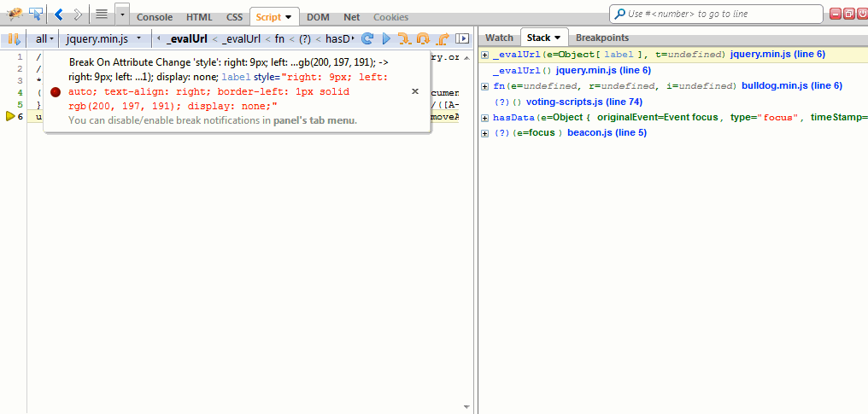This screenshot has height=414, width=868.
Task: Expand the fn stack frame entry
Action: tap(485, 86)
